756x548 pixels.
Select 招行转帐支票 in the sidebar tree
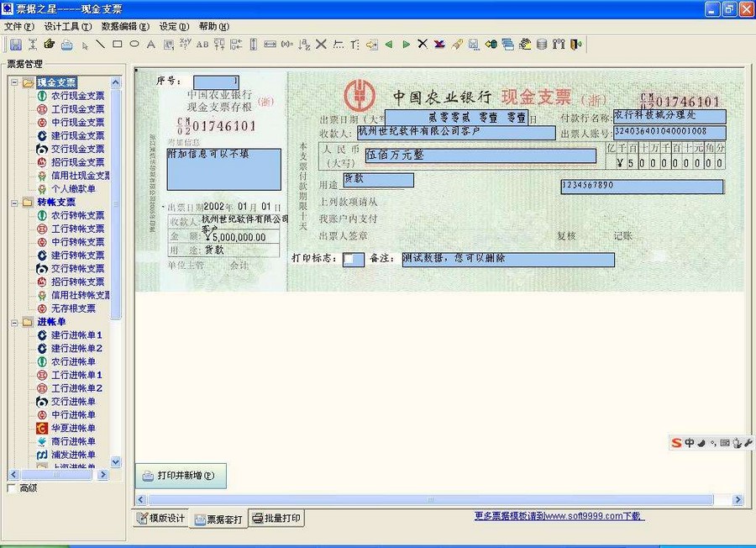pyautogui.click(x=76, y=282)
